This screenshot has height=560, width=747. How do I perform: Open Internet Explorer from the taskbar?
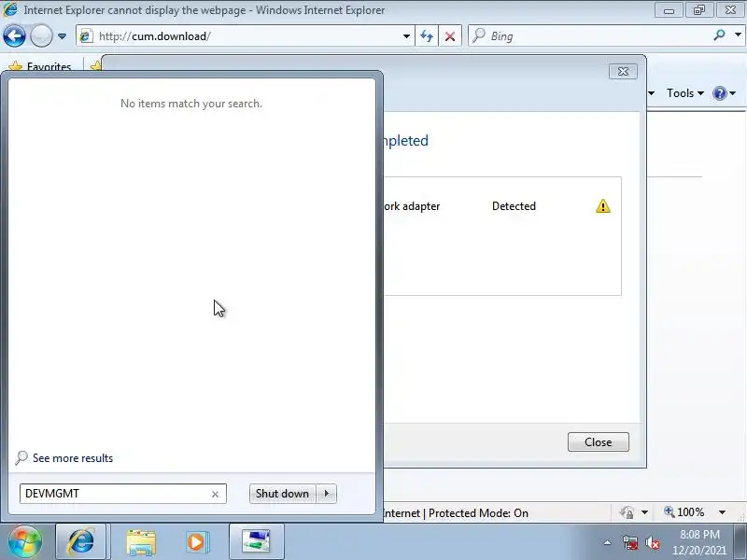[81, 541]
